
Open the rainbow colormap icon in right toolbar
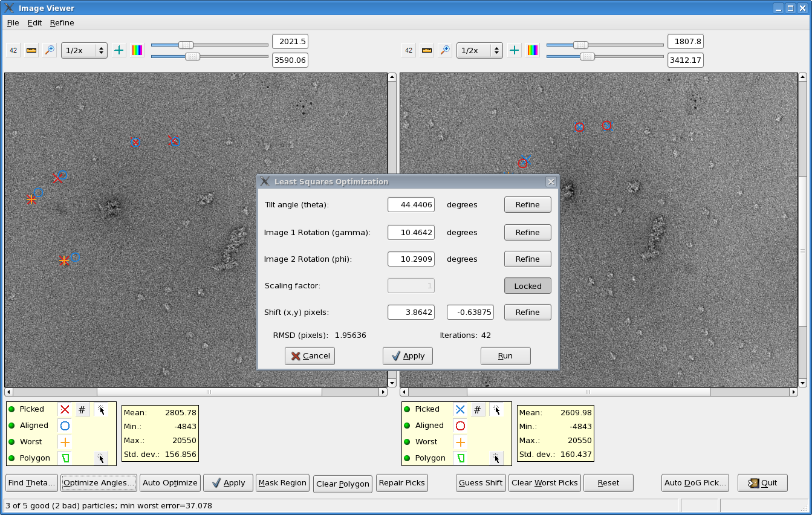533,50
